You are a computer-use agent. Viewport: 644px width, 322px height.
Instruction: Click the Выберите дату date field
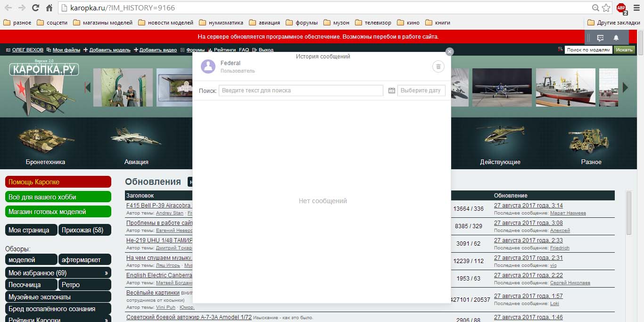(421, 91)
